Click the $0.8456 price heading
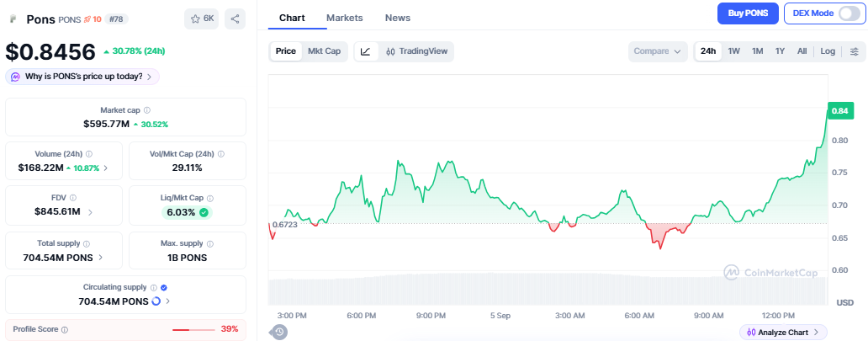 (50, 51)
